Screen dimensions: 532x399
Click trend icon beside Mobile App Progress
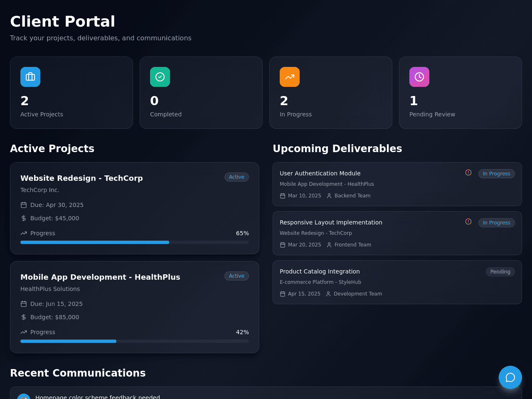tap(24, 332)
